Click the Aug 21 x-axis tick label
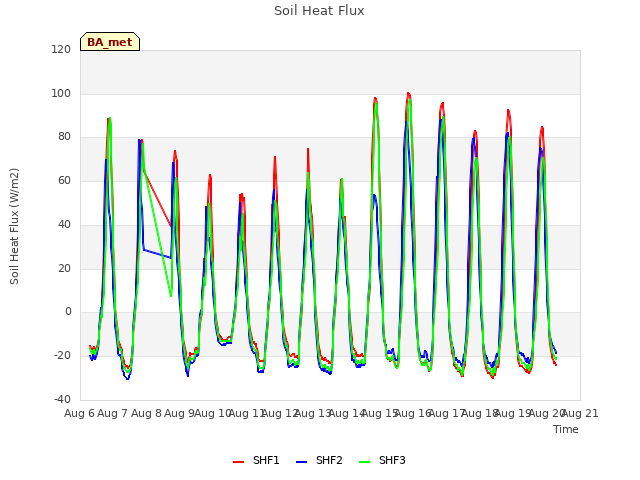640x480 pixels. pyautogui.click(x=581, y=413)
